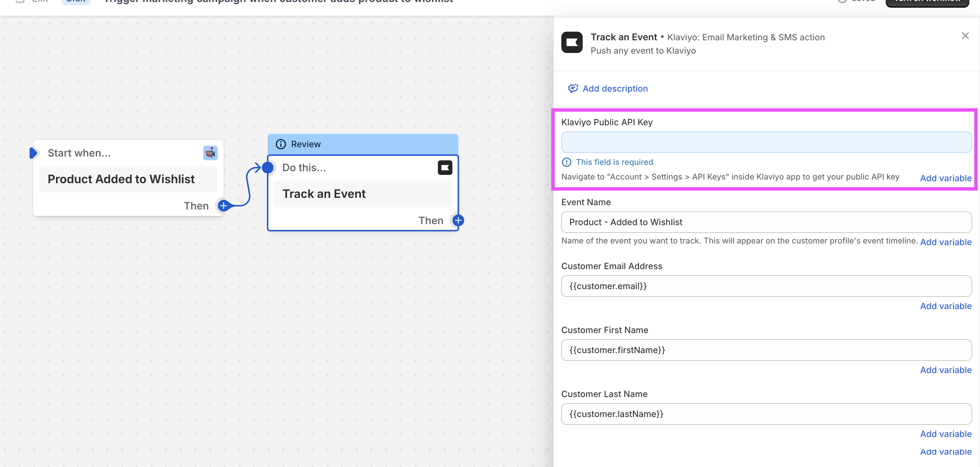Click Add variable below Customer Last Name

pyautogui.click(x=945, y=434)
